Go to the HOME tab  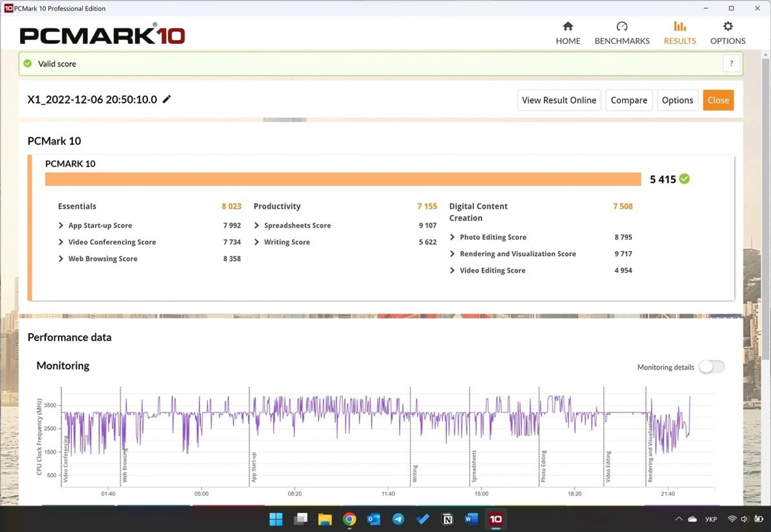coord(568,33)
